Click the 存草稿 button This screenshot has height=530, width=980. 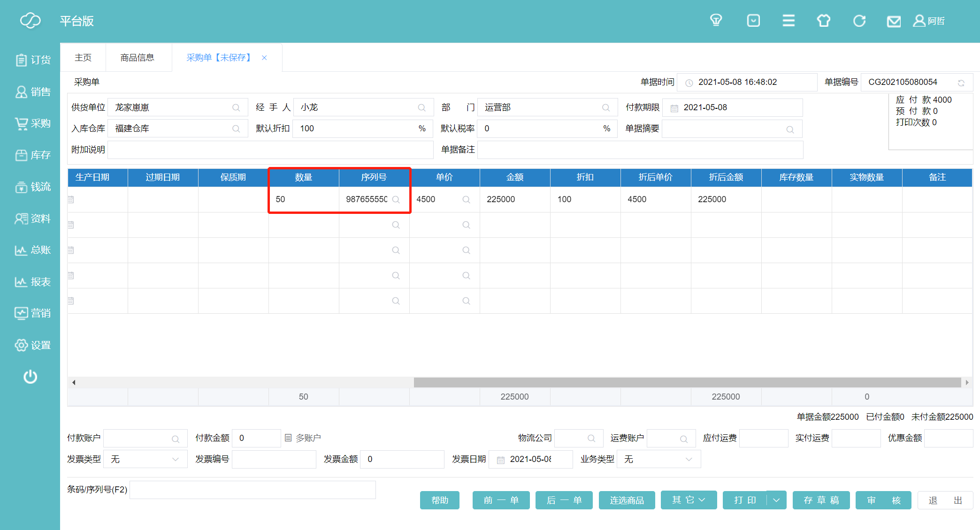pyautogui.click(x=821, y=500)
